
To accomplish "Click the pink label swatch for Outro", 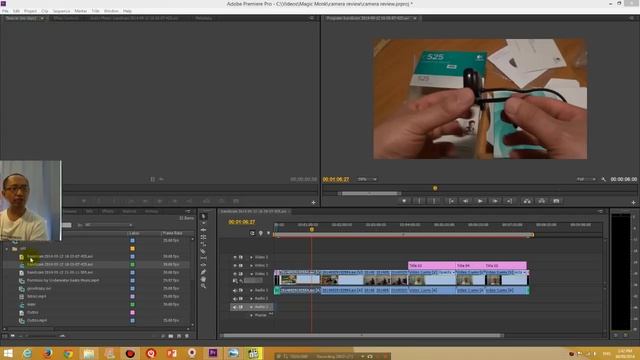I will point(132,312).
